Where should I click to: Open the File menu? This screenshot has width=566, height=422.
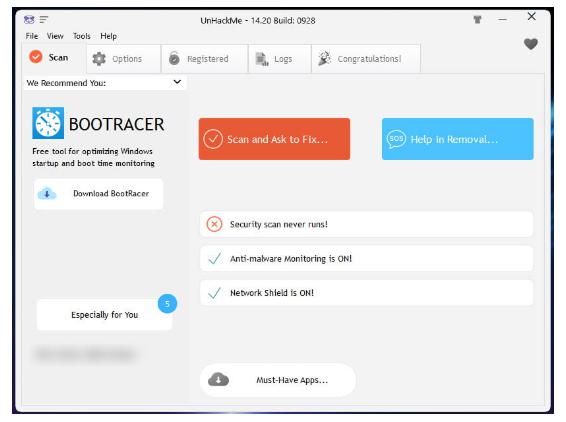[x=32, y=36]
